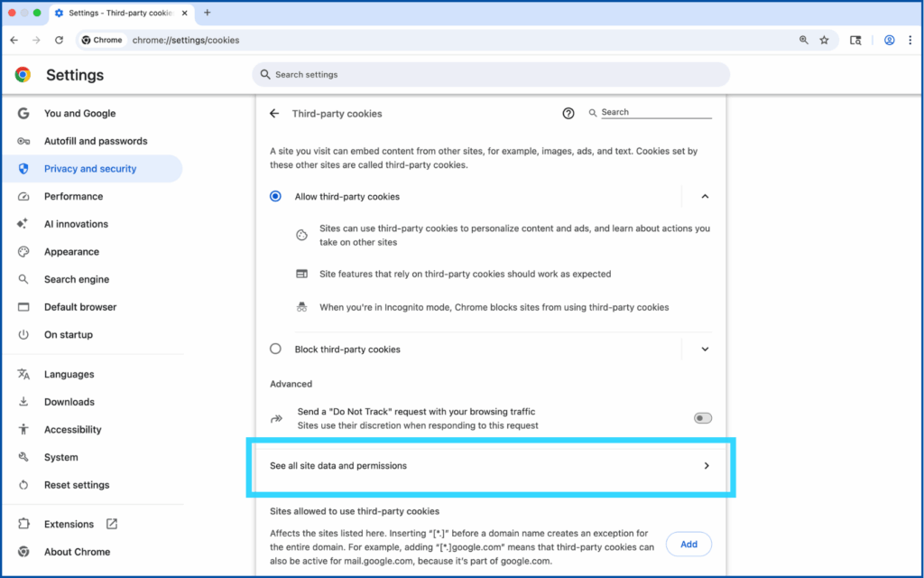Open the Appearance settings section
The image size is (924, 578).
[x=71, y=252]
